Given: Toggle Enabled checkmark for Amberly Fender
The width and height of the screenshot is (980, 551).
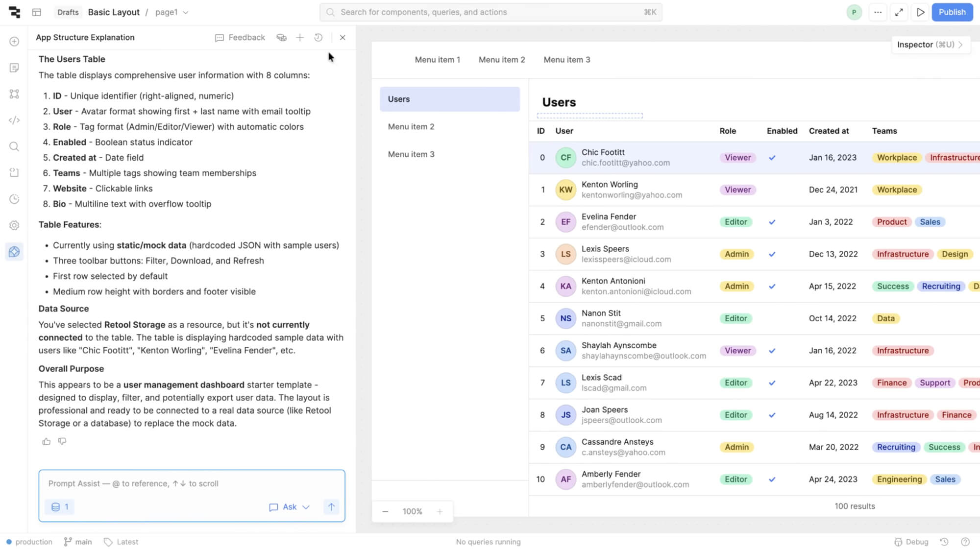Looking at the screenshot, I should 772,479.
